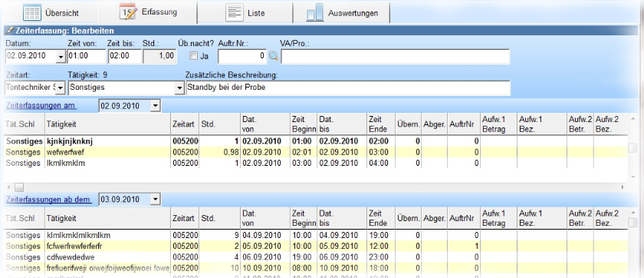Click the 12:00 Zeit Ende cell
The width and height of the screenshot is (644, 278).
381,247
